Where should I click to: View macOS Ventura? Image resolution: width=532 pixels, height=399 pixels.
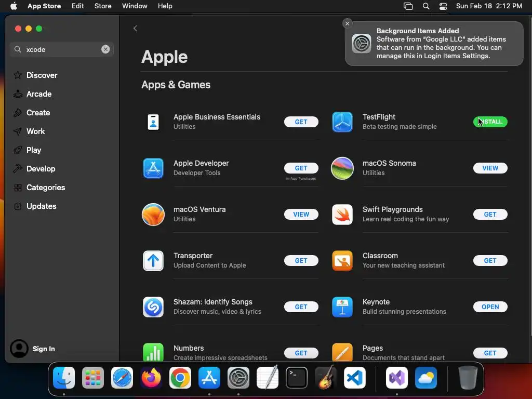pos(301,215)
